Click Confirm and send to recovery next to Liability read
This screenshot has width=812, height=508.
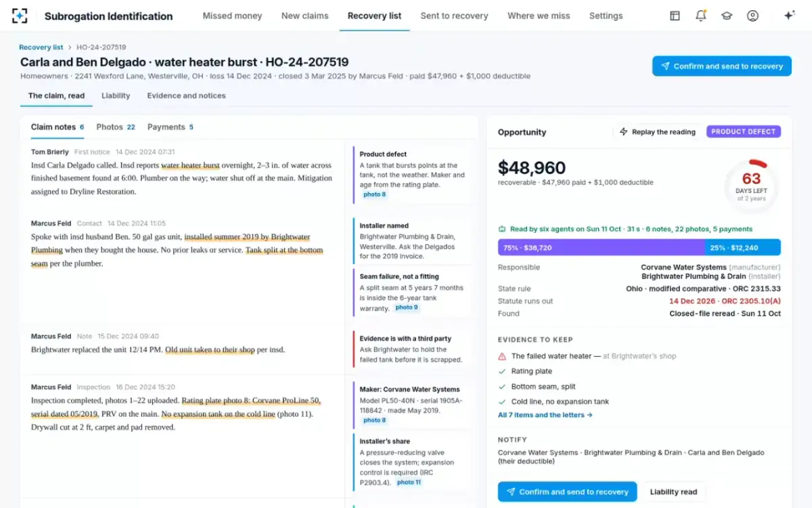(567, 492)
